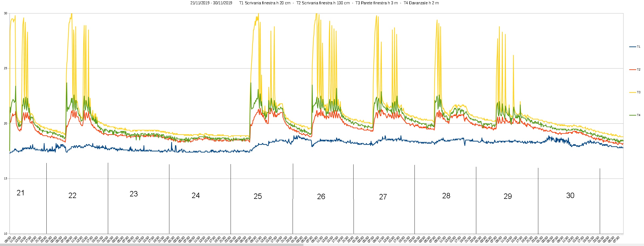Click the y-axis label 30

[5, 13]
